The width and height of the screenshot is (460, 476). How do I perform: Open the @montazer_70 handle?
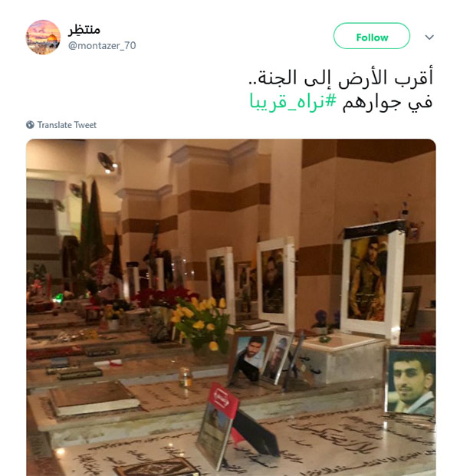[x=102, y=45]
